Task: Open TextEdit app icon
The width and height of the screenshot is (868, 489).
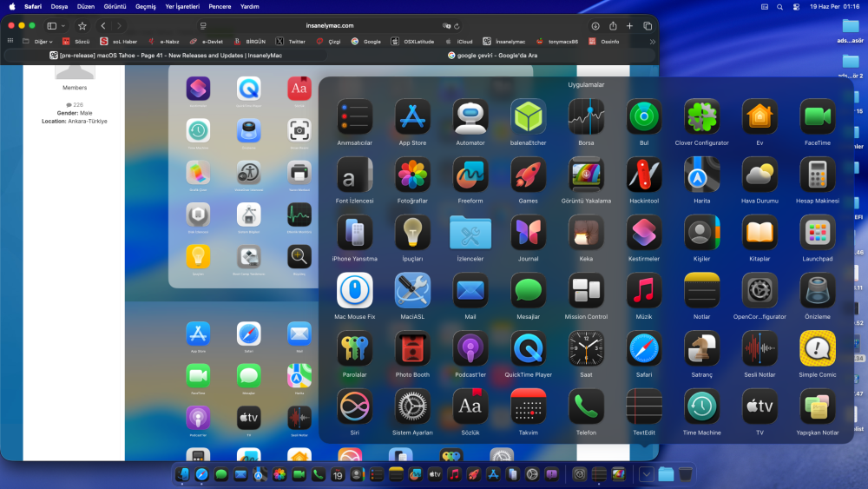Action: 644,406
